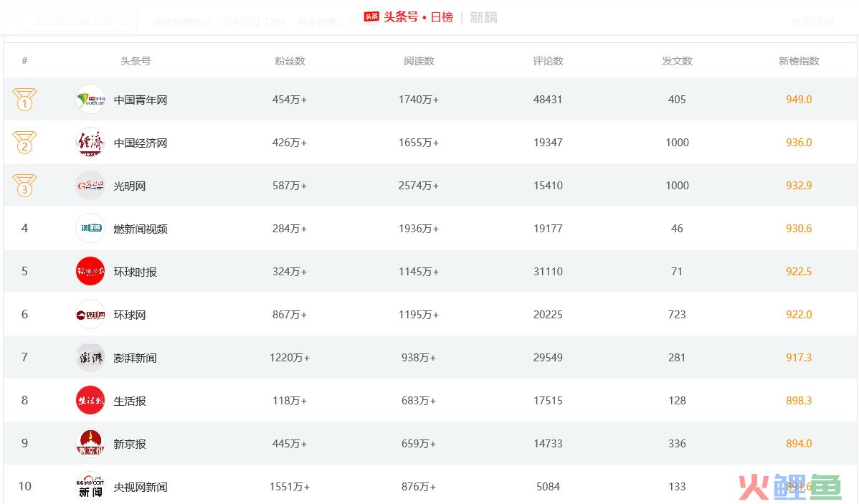Viewport: 859px width, 504px height.
Task: Click the 阅读数 column header
Action: [419, 61]
